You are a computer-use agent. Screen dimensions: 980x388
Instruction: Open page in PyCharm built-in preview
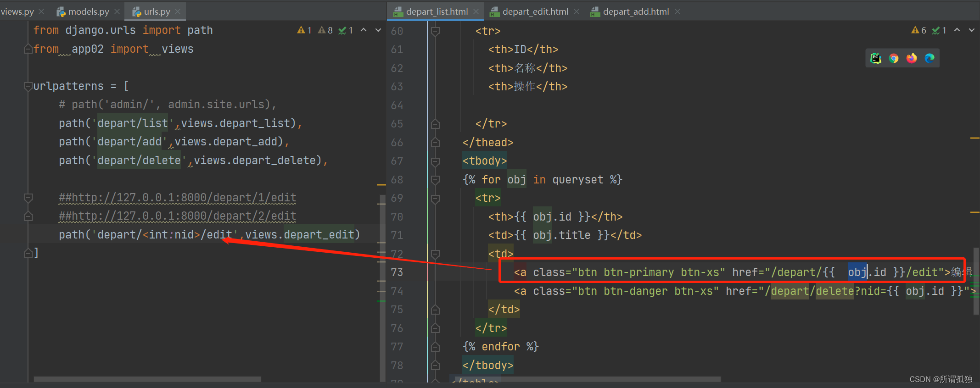coord(876,58)
